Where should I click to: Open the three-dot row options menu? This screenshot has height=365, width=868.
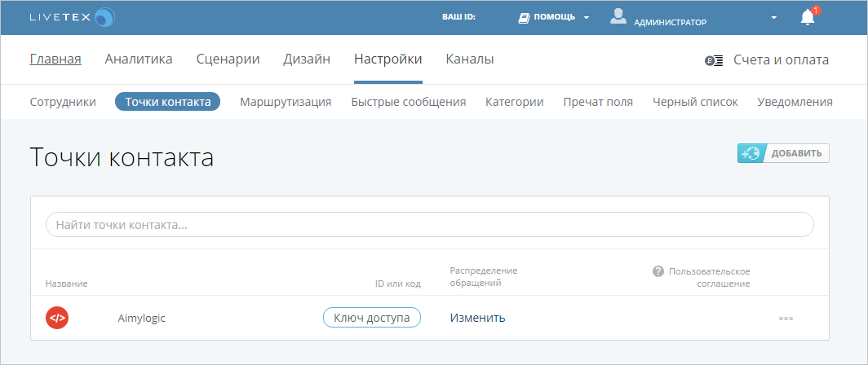point(786,319)
